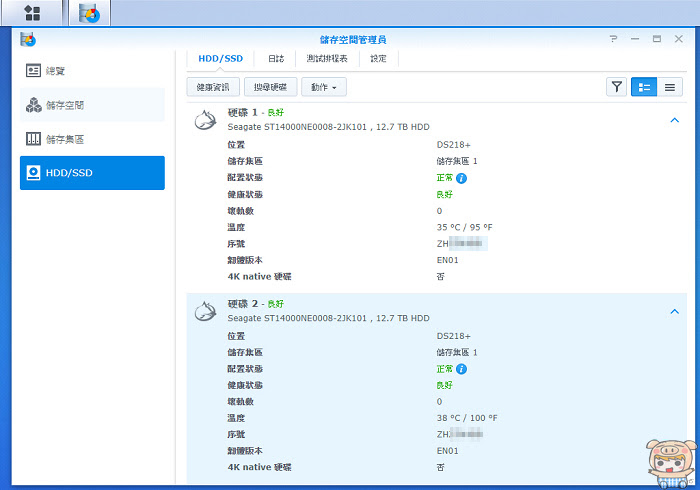Click 4K native 硬碟 label under 硬碟 2
The image size is (700, 490).
coord(259,467)
